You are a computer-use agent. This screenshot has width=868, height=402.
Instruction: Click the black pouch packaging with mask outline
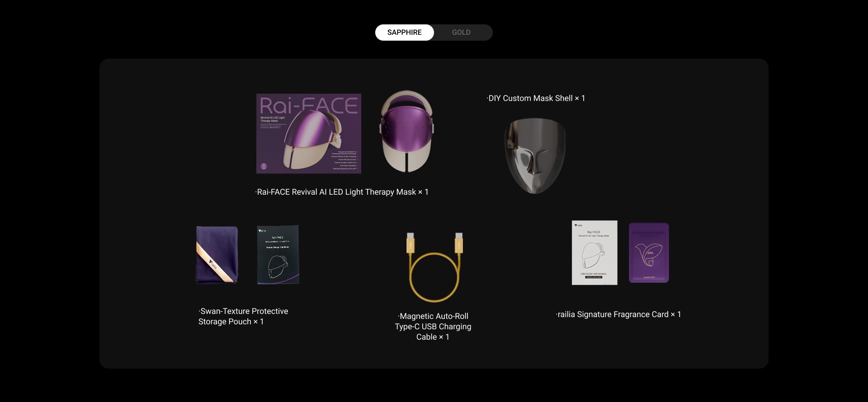click(x=278, y=255)
